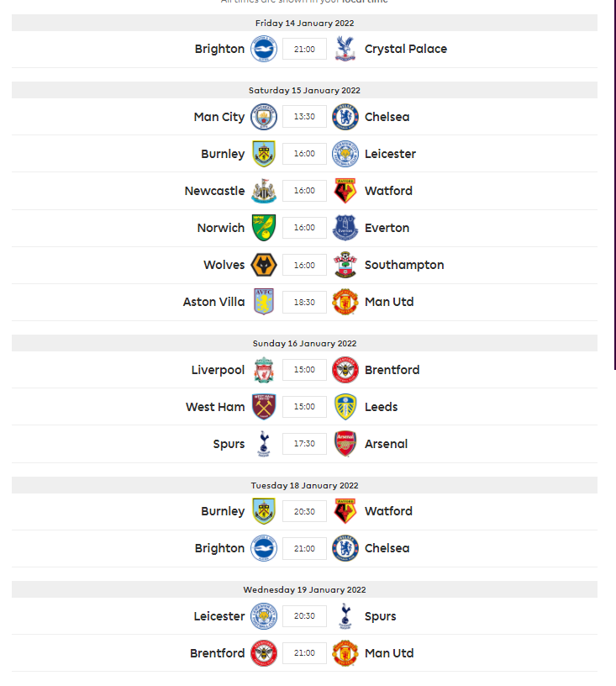The height and width of the screenshot is (686, 616).
Task: Click the Everton club crest
Action: click(345, 228)
